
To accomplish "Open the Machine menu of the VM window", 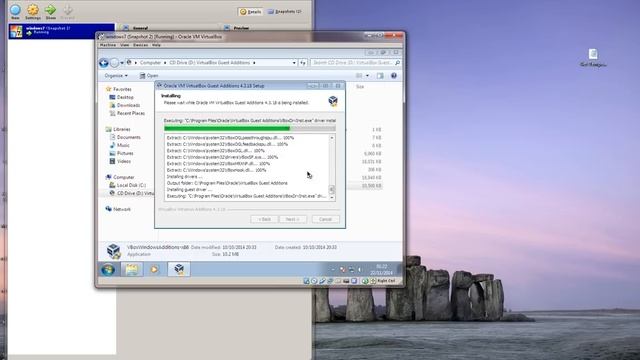I will tap(108, 45).
